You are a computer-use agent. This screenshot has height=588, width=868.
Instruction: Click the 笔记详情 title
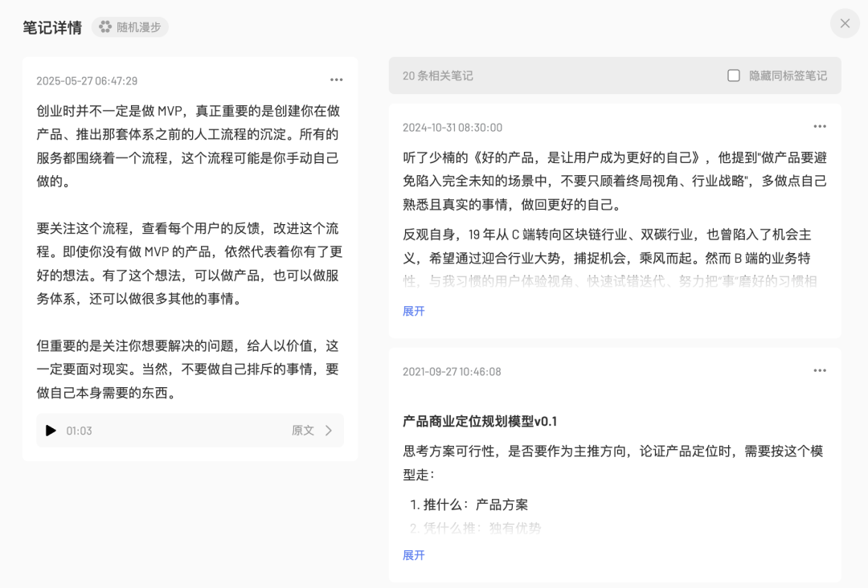point(52,27)
